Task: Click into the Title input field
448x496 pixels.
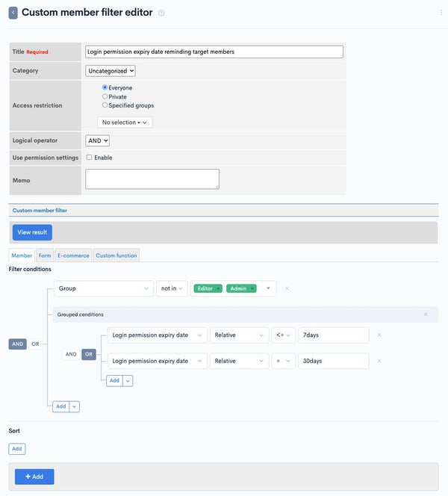Action: pos(214,52)
